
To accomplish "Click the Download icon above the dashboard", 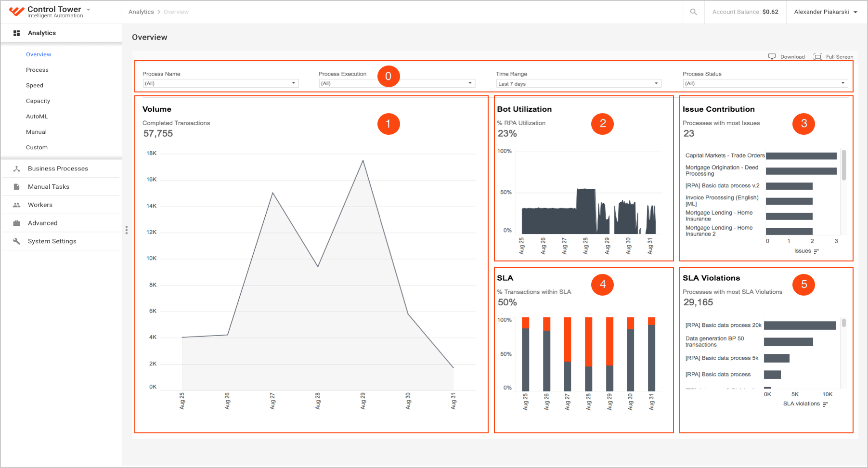I will tap(772, 57).
